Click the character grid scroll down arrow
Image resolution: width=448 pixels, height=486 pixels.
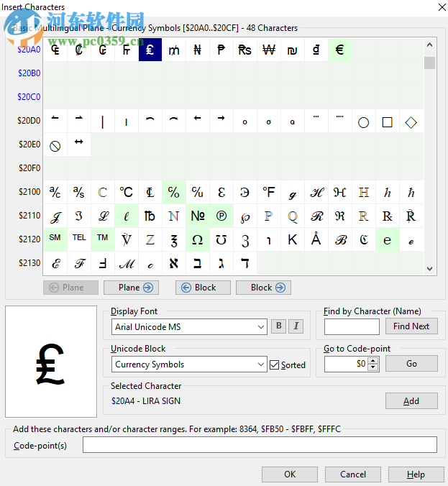coord(430,268)
